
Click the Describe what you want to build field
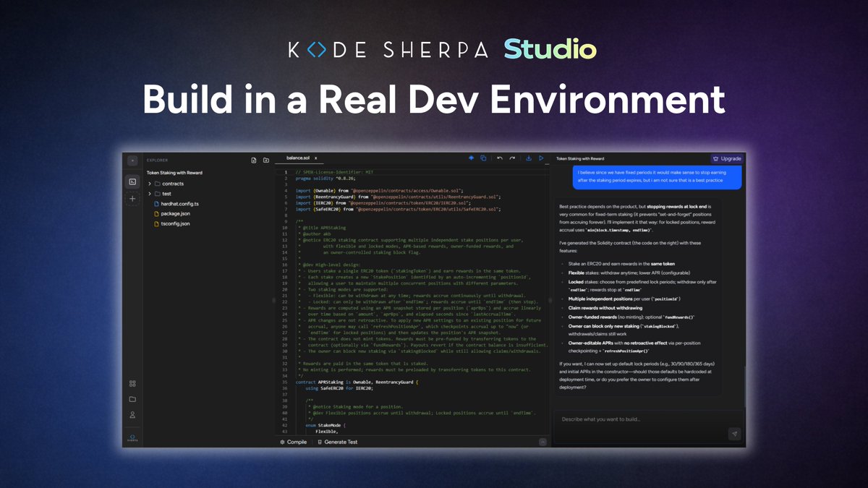pyautogui.click(x=637, y=418)
